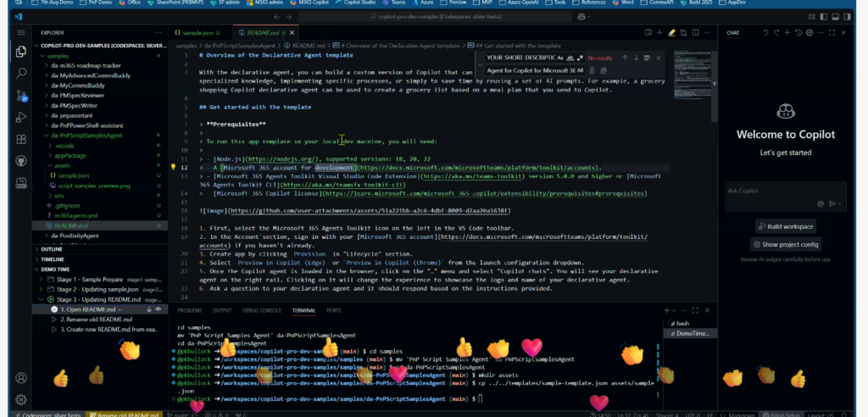Start a new chat with plus icon
Image resolution: width=868 pixels, height=417 pixels.
tap(787, 33)
